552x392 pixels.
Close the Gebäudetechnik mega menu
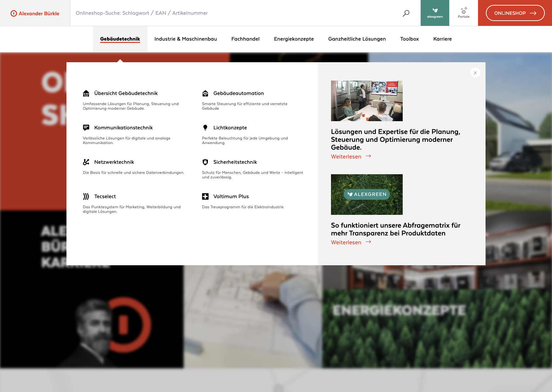pos(475,73)
